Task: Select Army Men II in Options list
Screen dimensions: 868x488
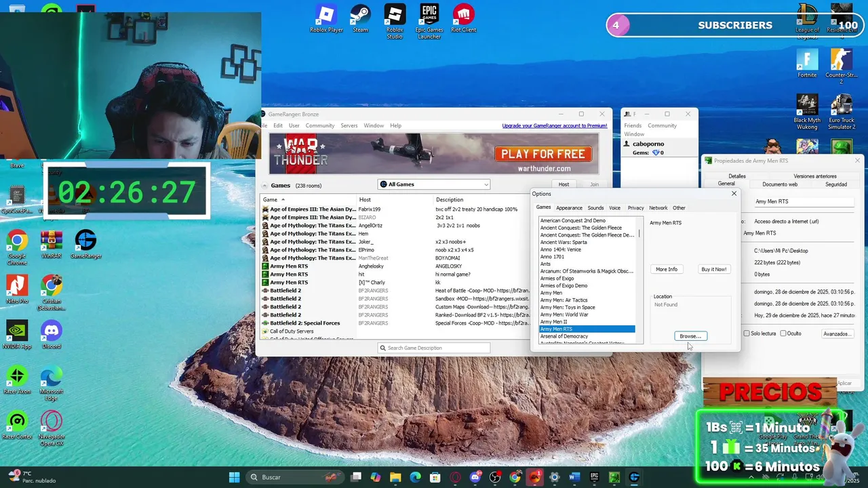Action: [x=553, y=322]
